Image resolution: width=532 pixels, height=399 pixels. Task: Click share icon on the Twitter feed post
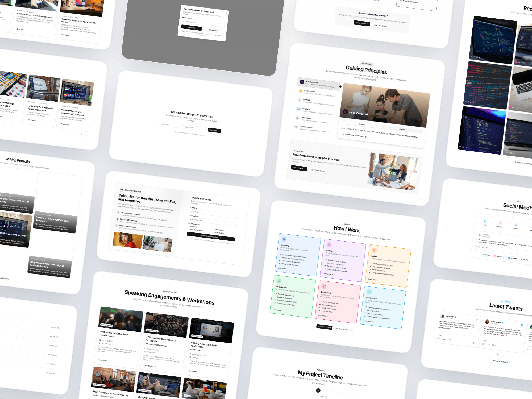(486, 248)
